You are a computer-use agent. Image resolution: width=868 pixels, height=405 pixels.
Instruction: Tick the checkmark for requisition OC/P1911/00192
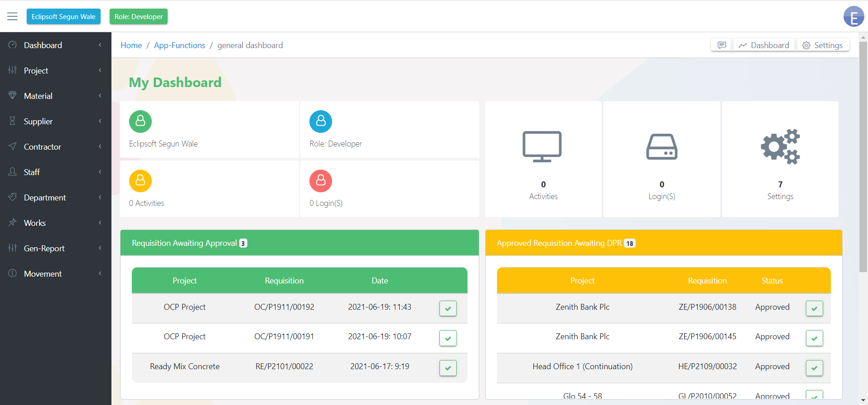coord(448,308)
